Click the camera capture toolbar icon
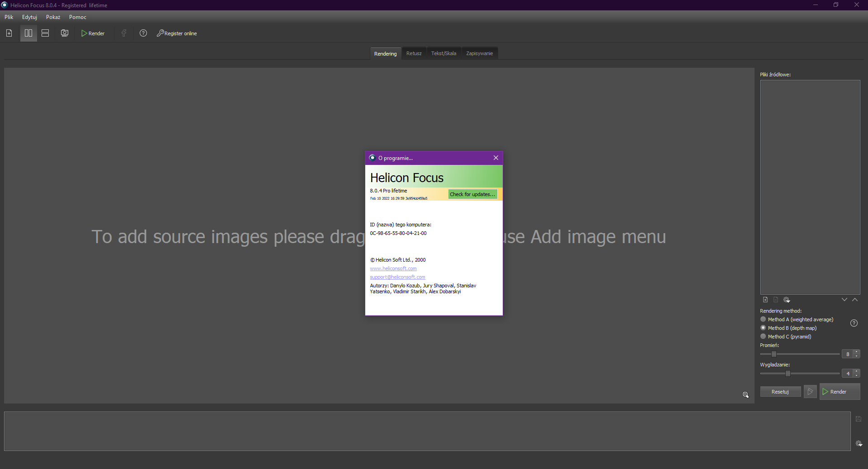The image size is (868, 469). tap(65, 33)
